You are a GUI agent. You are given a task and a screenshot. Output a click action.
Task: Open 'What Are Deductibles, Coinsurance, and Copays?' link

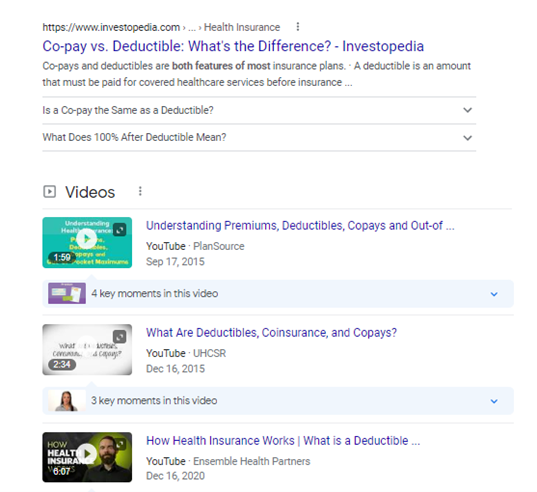pos(271,333)
